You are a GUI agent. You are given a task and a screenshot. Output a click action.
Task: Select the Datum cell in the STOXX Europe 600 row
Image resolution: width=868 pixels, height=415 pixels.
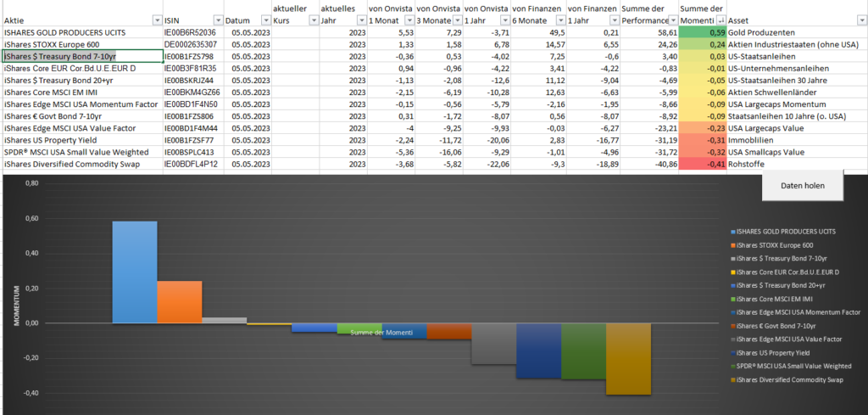tap(248, 44)
